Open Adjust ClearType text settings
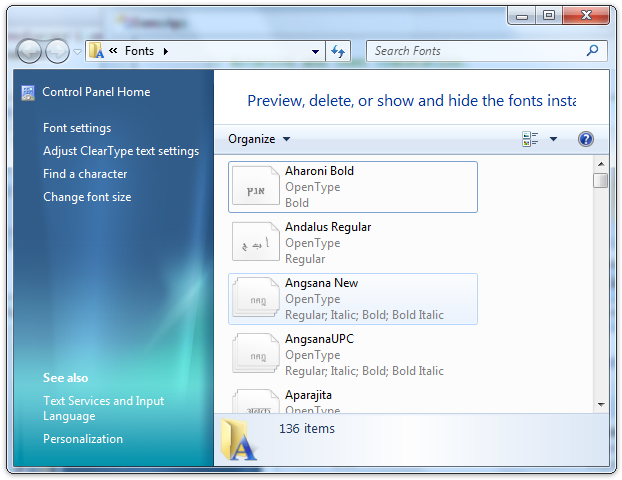622x480 pixels. click(121, 151)
